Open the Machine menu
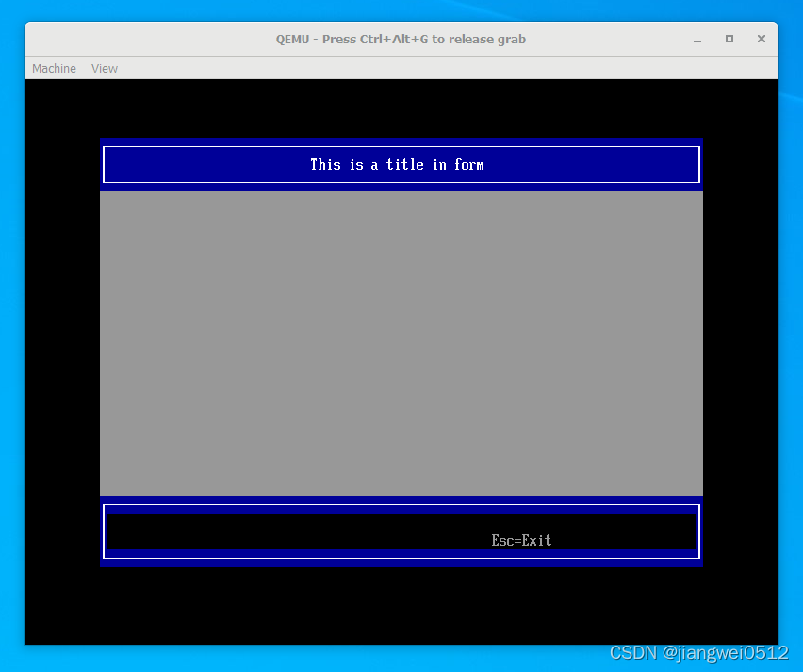 pos(54,68)
